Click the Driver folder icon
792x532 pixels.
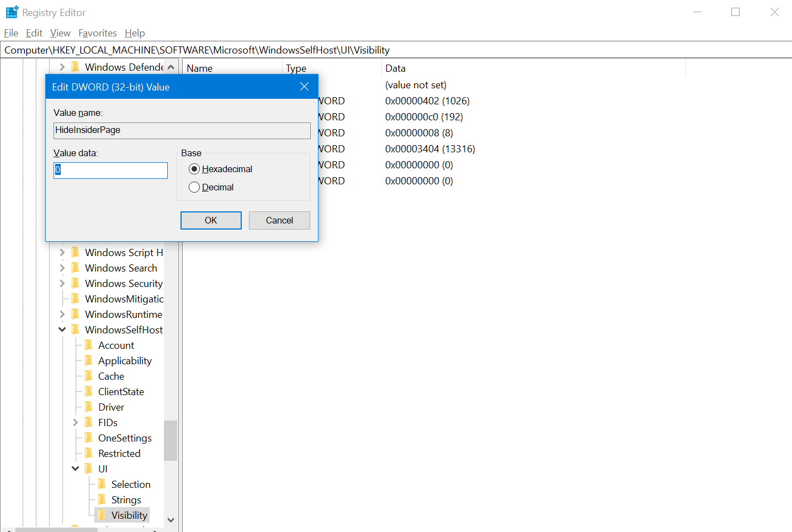(x=89, y=407)
